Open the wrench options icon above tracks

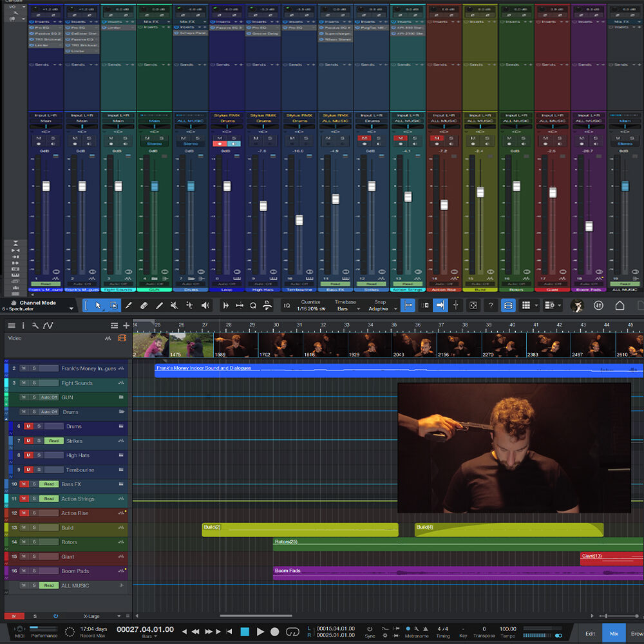point(35,326)
